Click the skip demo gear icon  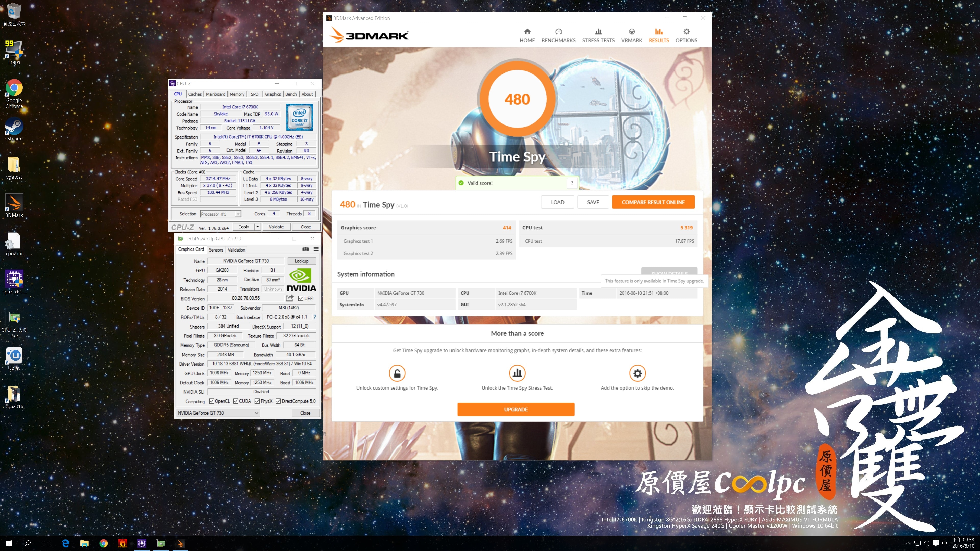click(x=637, y=373)
